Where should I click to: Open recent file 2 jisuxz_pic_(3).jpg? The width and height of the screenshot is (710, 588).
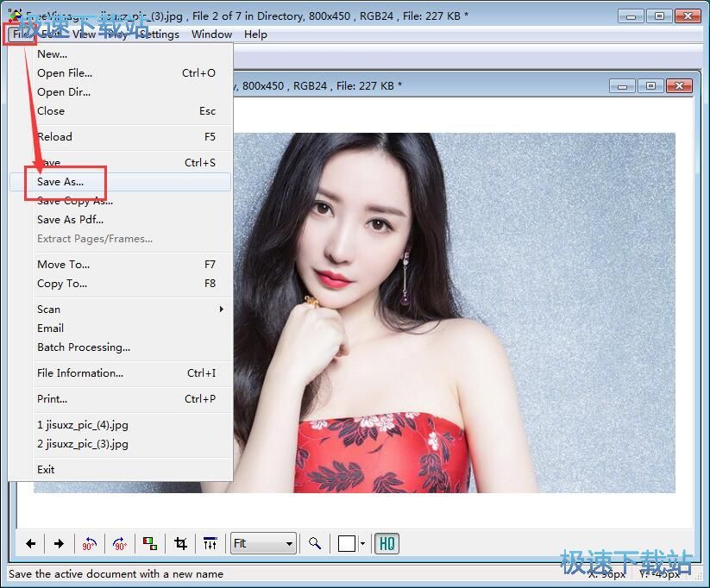pyautogui.click(x=121, y=444)
